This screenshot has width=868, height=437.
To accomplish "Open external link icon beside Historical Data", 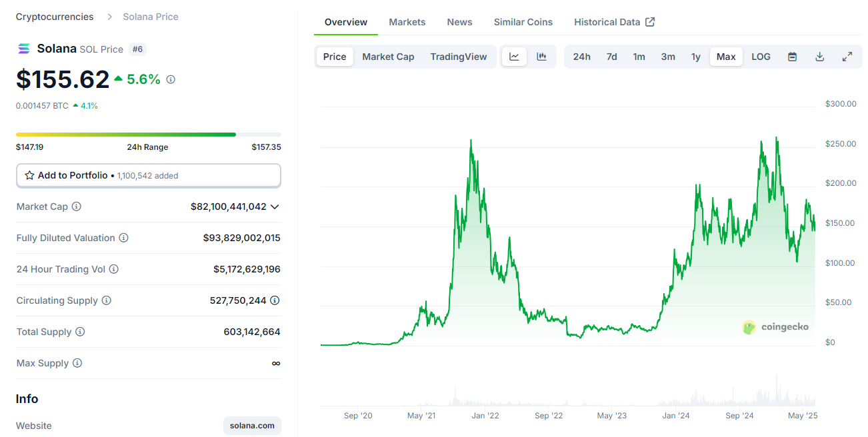I will pos(650,22).
